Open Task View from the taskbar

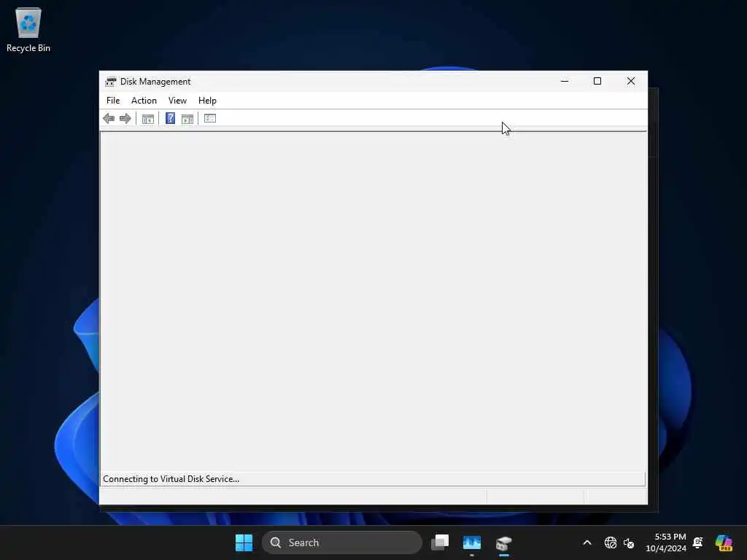(440, 542)
